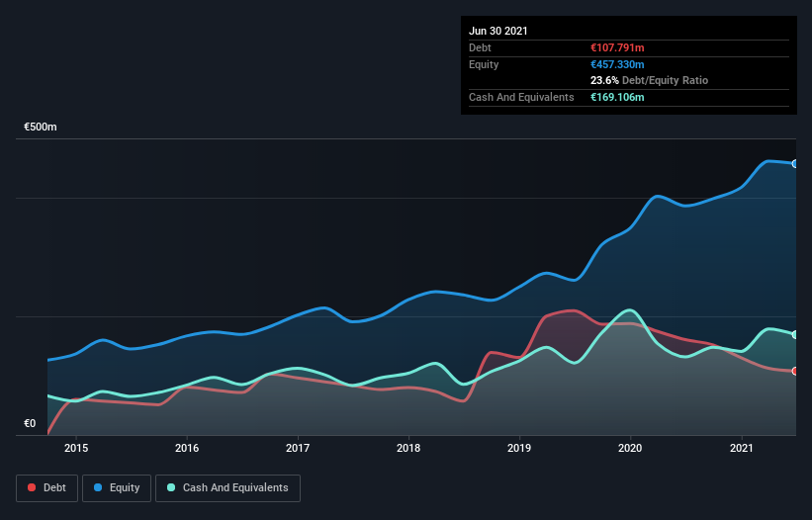Click the 2016 x-axis label
The height and width of the screenshot is (520, 812).
(x=187, y=448)
